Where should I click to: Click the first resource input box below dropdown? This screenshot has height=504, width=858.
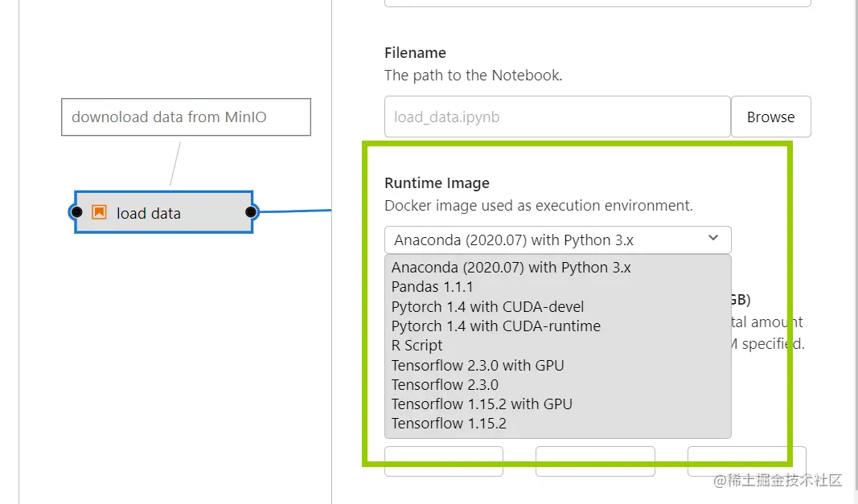click(444, 461)
